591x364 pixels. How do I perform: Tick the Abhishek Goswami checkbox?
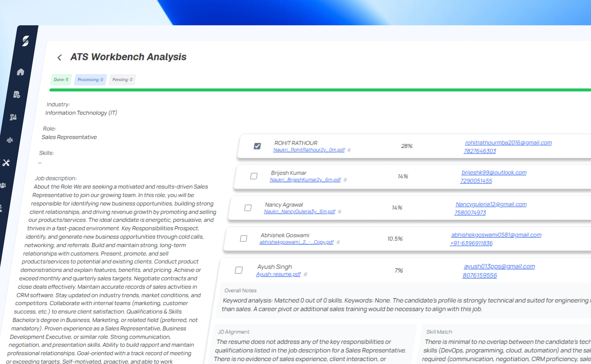click(x=243, y=238)
